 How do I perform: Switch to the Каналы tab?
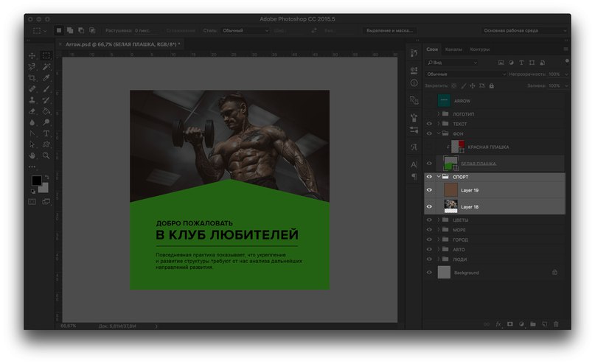click(453, 49)
